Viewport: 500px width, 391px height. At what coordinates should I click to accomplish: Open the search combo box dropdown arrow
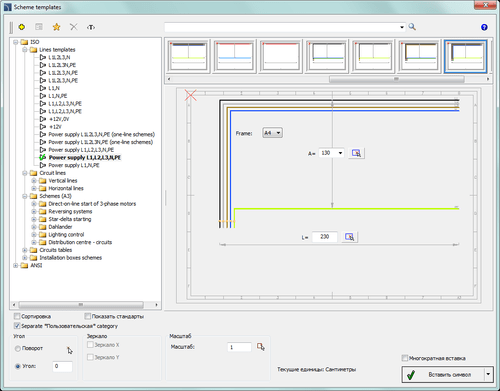pyautogui.click(x=402, y=27)
